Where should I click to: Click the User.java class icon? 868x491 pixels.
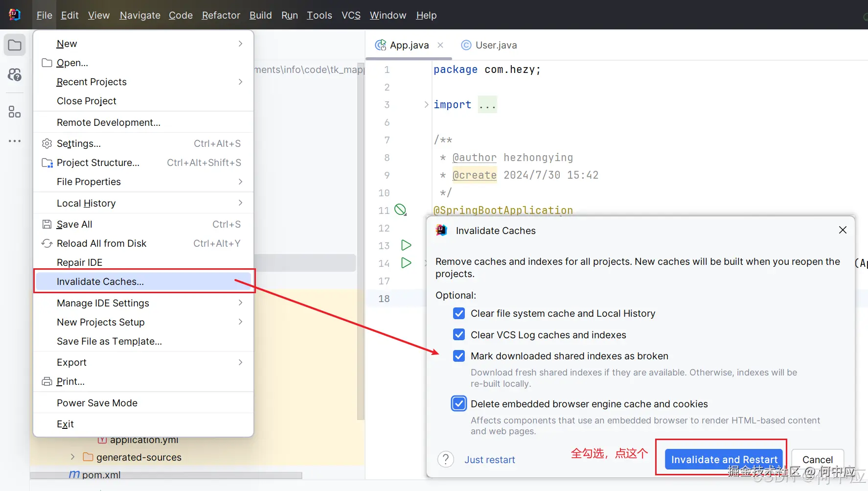click(x=466, y=45)
